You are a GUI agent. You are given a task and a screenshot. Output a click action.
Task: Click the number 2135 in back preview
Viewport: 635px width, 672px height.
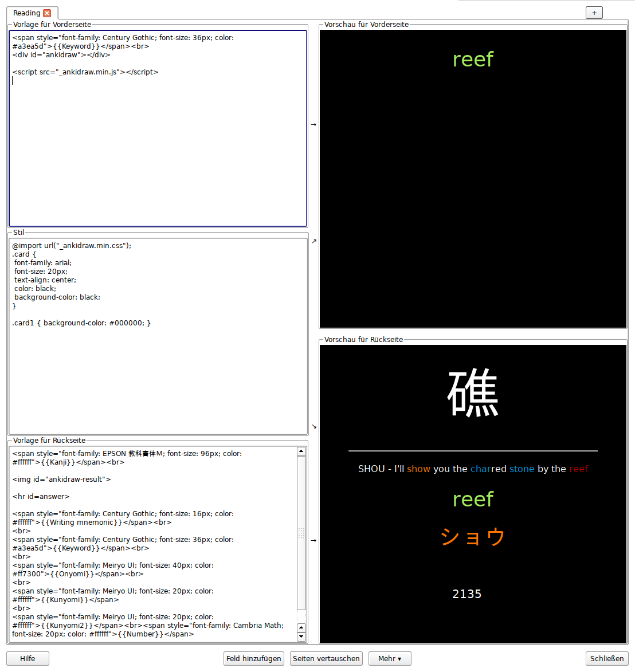(x=467, y=594)
